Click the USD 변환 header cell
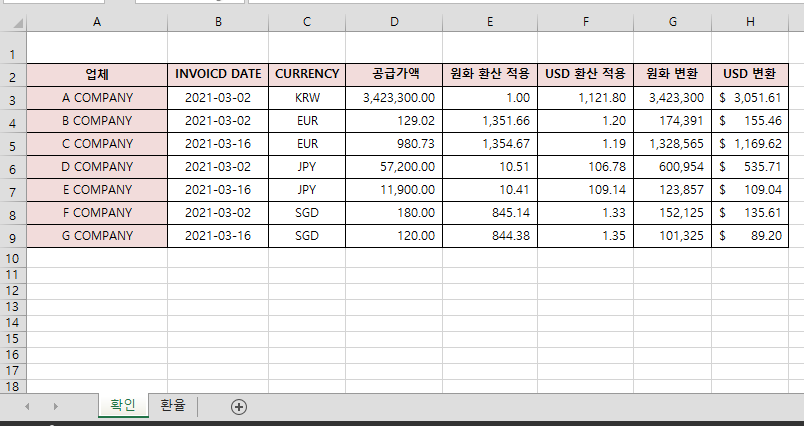Screen dimensions: 804x426 pos(750,75)
